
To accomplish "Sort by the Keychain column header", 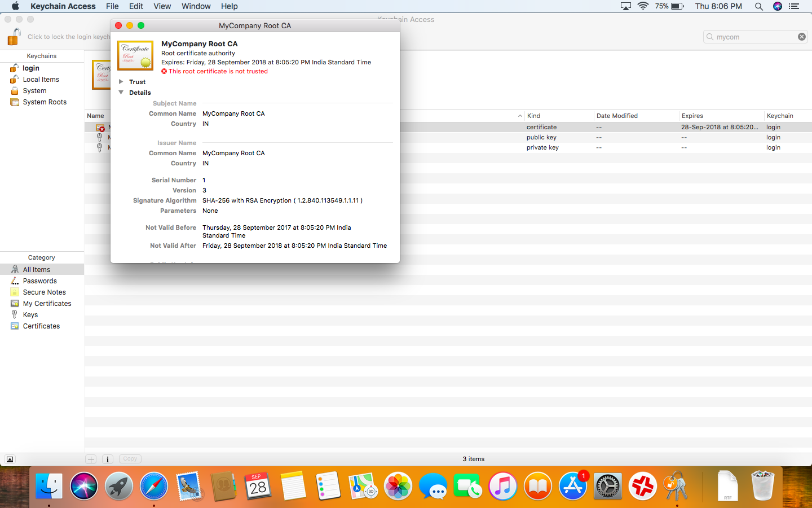I will 788,116.
